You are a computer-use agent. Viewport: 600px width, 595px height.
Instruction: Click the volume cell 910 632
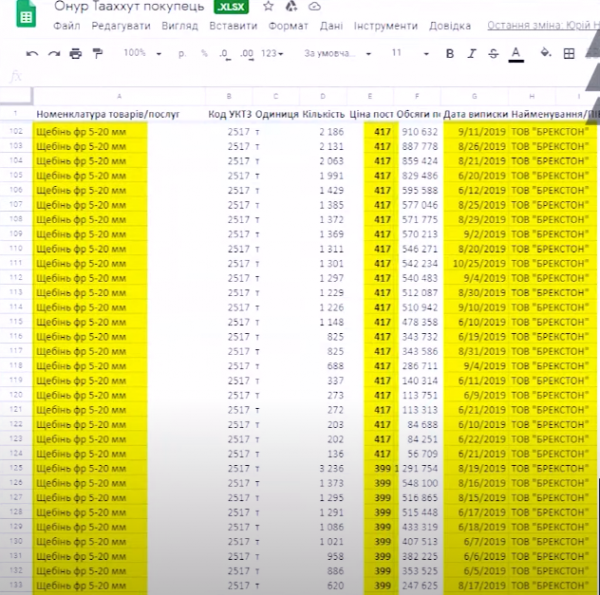[419, 132]
